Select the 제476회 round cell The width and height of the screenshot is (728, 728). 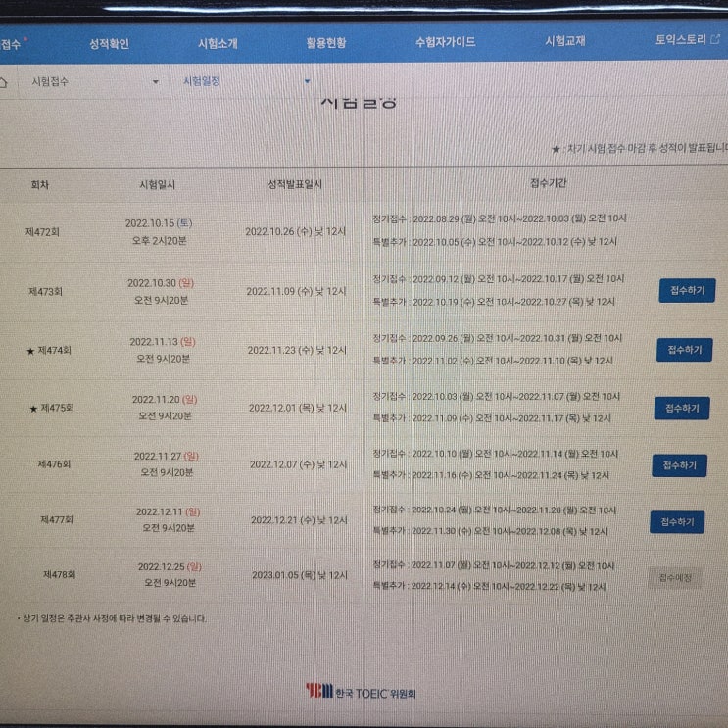pyautogui.click(x=54, y=464)
